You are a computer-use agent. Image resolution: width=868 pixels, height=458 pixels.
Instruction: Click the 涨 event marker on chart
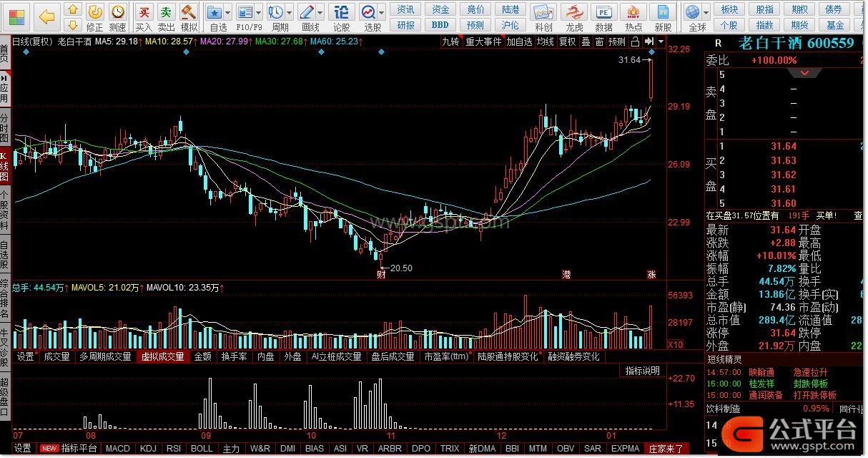651,275
